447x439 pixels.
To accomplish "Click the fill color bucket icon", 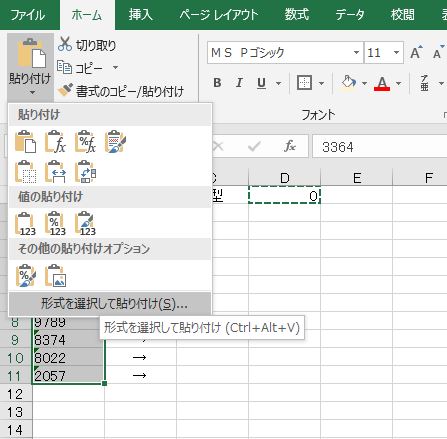I will [x=349, y=83].
